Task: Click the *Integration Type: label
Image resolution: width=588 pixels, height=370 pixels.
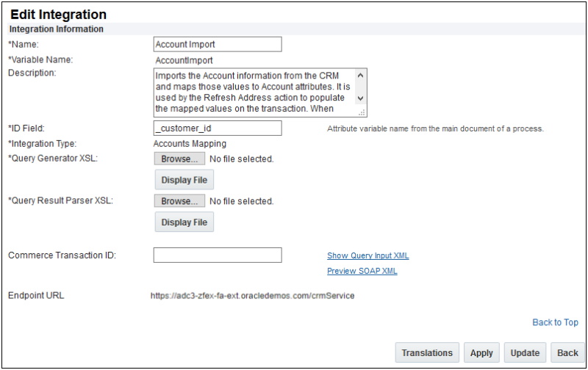Action: [x=42, y=144]
